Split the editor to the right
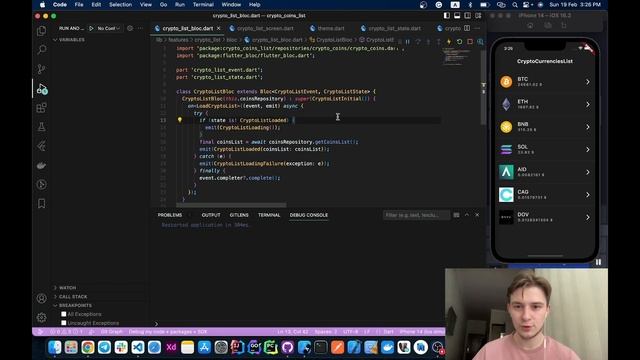 point(467,28)
